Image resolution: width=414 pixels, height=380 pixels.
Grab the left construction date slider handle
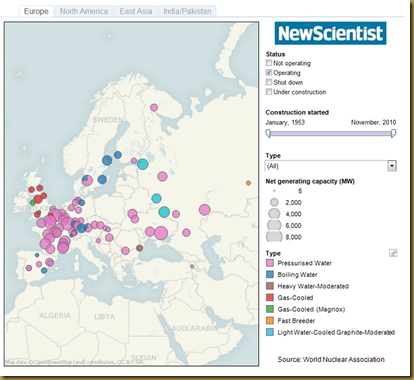[x=268, y=133]
